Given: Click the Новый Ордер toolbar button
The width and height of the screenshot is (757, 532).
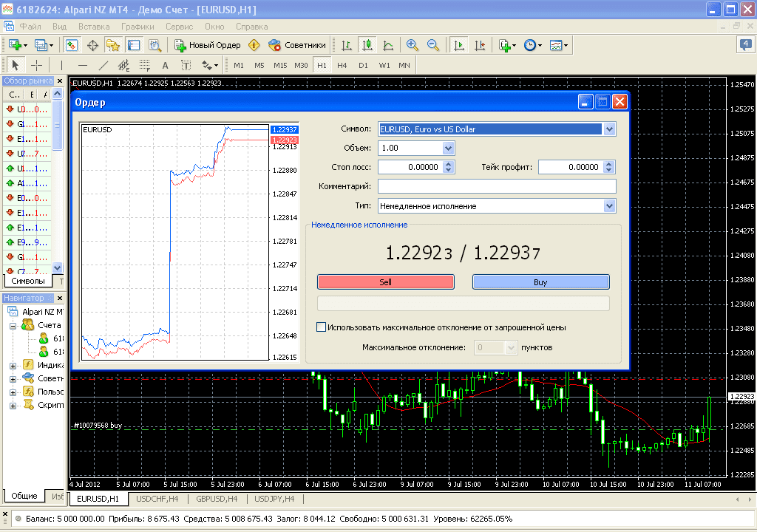Looking at the screenshot, I should click(x=208, y=45).
